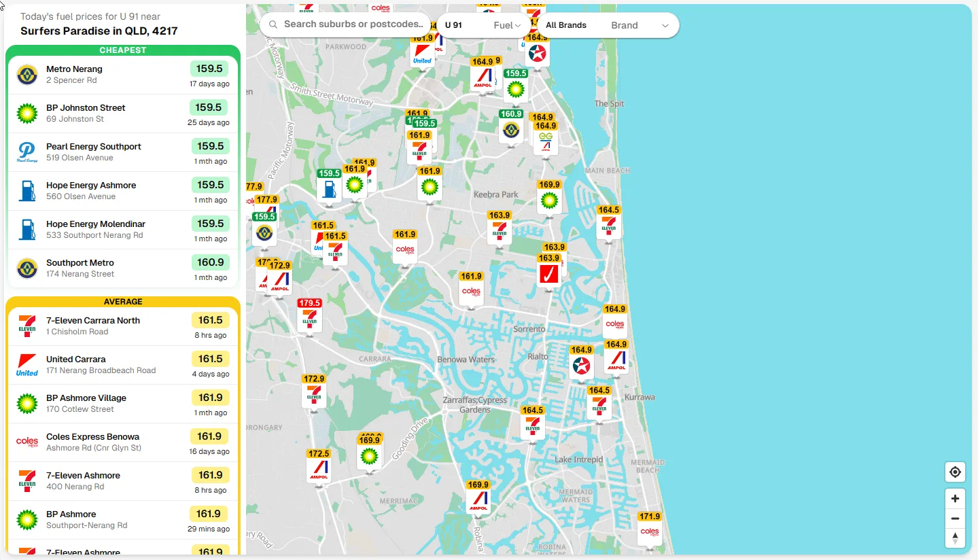Open the Brand filter dropdown
978x560 pixels.
click(608, 25)
